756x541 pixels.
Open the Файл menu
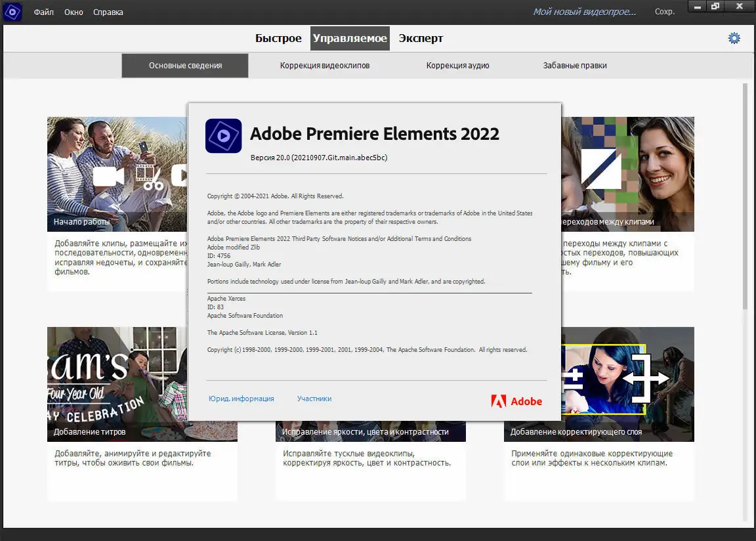click(x=44, y=12)
